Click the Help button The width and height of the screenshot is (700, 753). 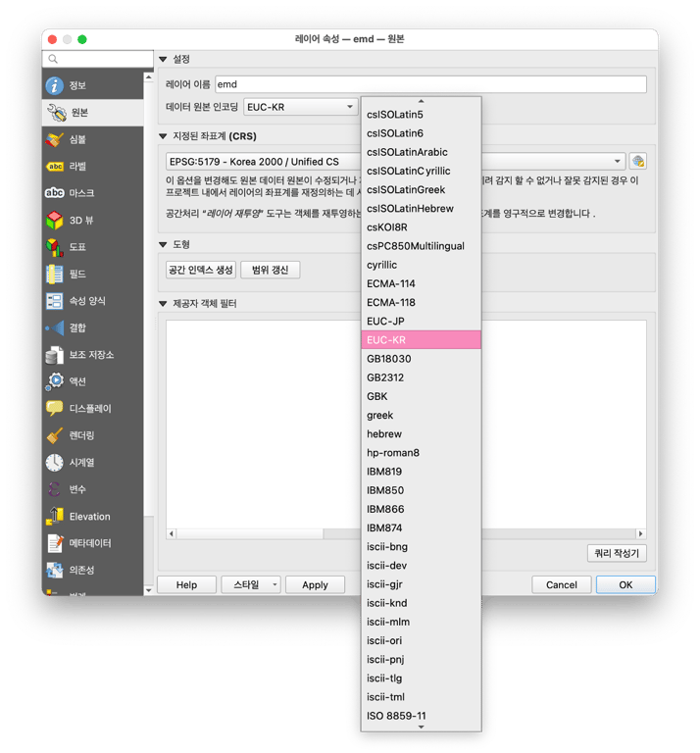point(186,585)
